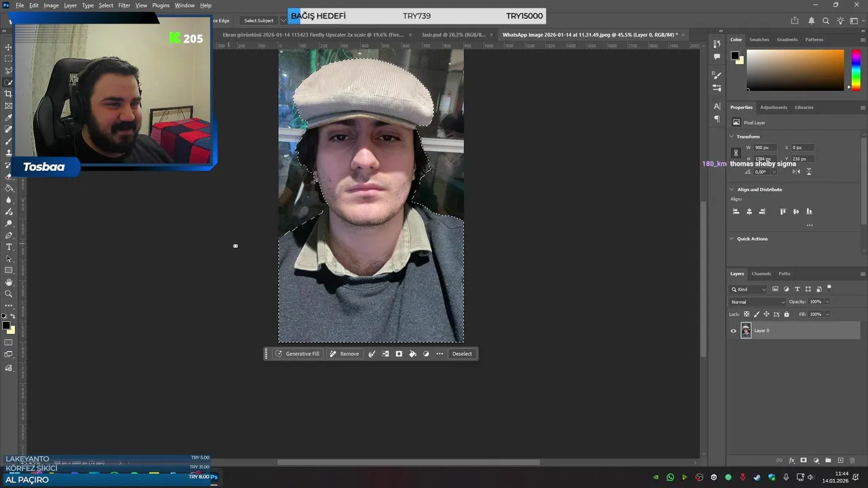
Task: Open the background color swatch in toolbar
Action: click(x=11, y=330)
